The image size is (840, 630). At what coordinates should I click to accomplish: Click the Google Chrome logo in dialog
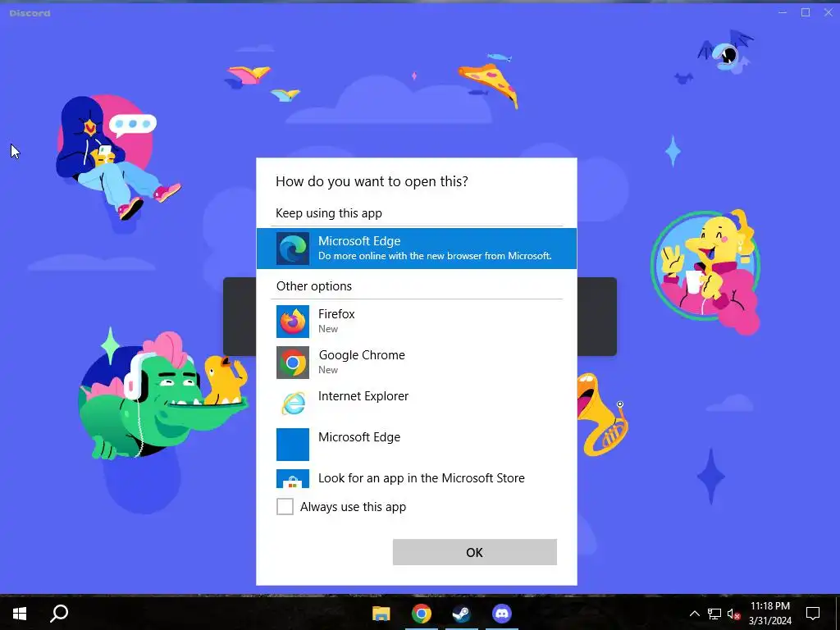(293, 363)
